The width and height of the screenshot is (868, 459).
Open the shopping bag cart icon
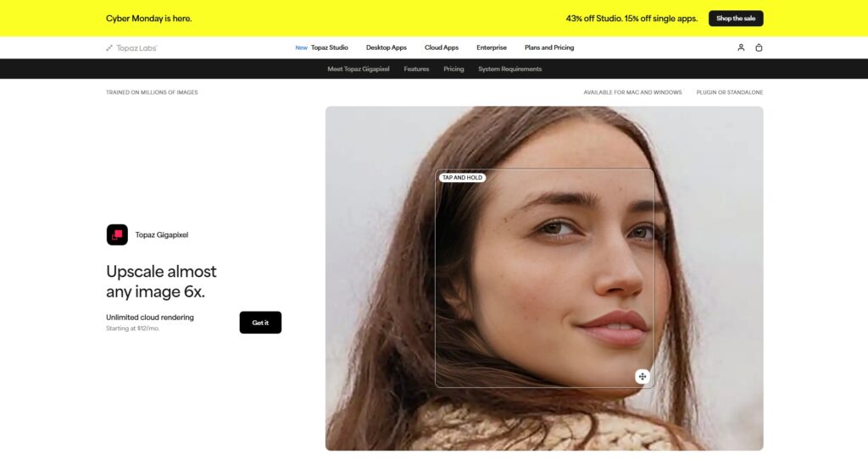(759, 47)
